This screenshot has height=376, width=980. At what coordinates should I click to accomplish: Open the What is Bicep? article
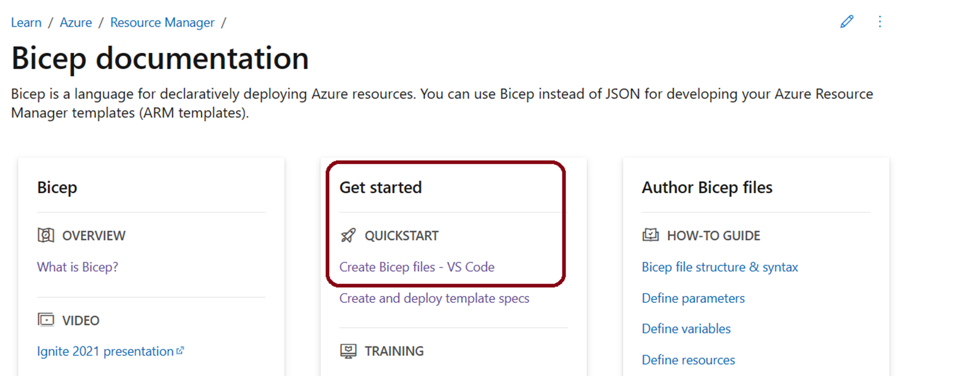(x=77, y=266)
